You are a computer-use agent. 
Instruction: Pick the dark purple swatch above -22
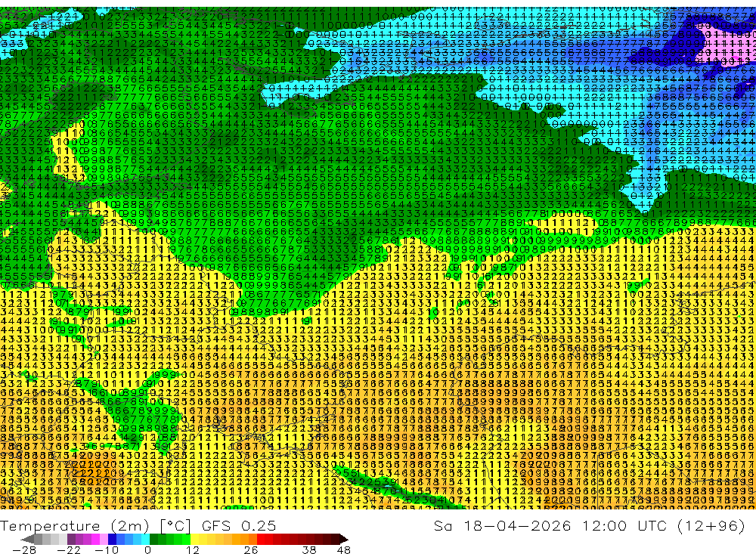click(x=71, y=539)
